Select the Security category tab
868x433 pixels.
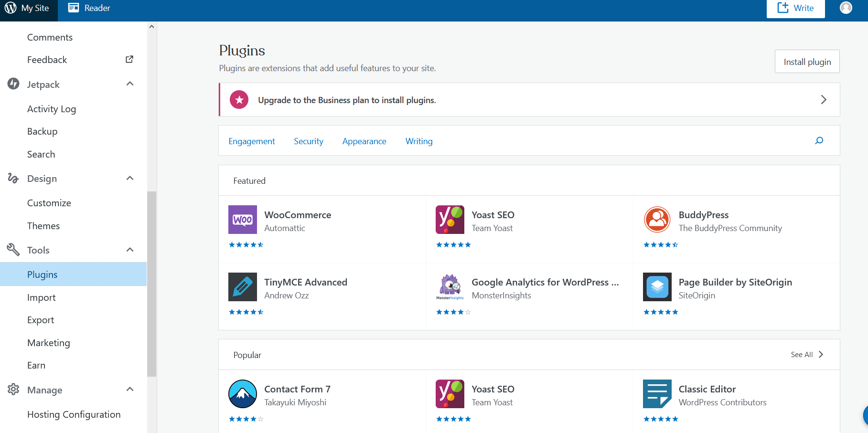309,141
